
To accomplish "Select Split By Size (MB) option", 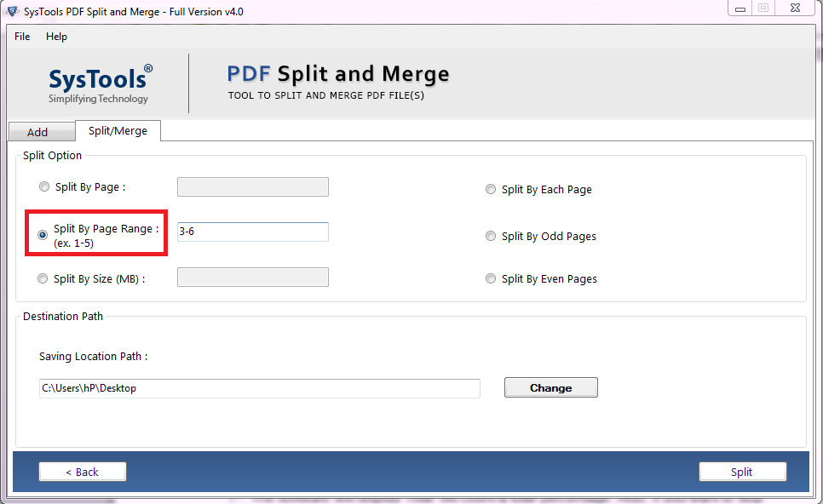I will [x=43, y=278].
